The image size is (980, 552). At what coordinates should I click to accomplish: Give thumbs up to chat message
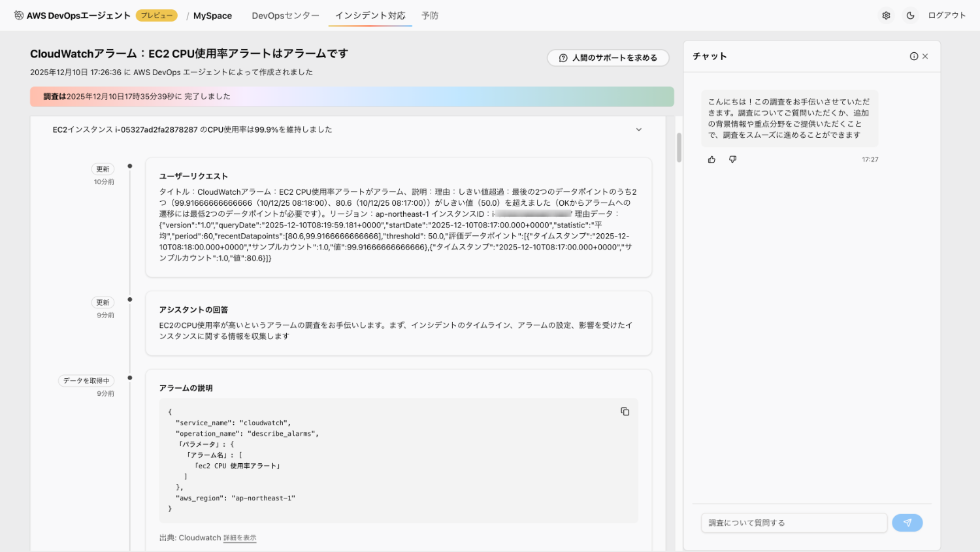point(711,159)
